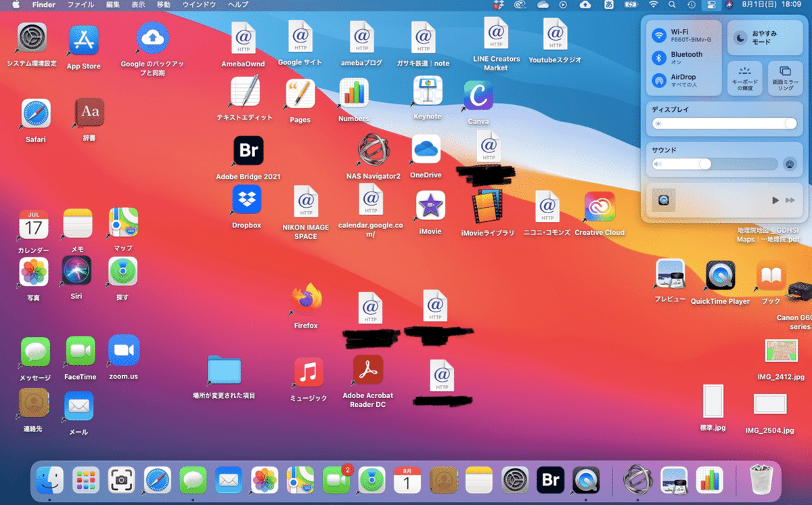Launch テキストエディット from desktop
The image size is (812, 505).
click(245, 92)
